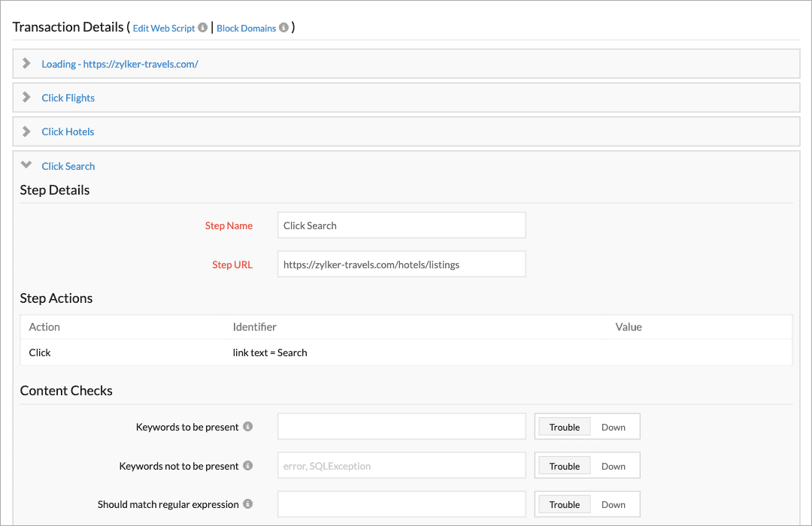The image size is (812, 526).
Task: Open the Edit Web Script link
Action: (x=164, y=27)
